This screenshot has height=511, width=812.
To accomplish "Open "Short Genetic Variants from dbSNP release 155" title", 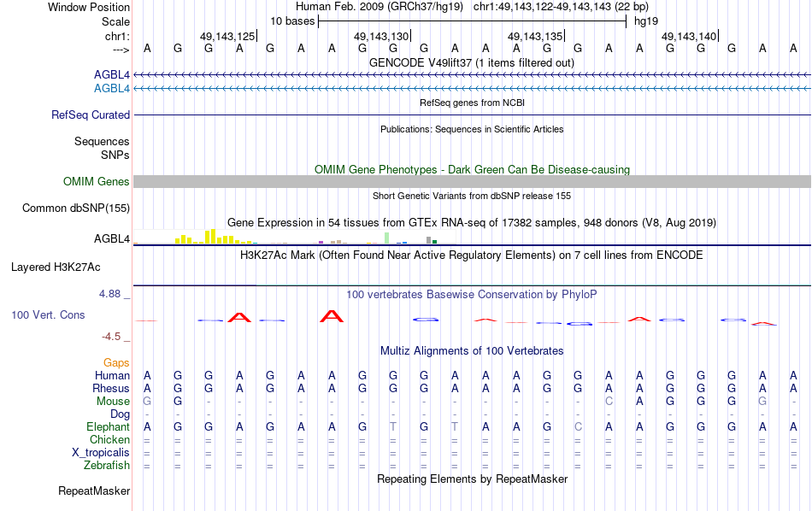I will [x=472, y=196].
